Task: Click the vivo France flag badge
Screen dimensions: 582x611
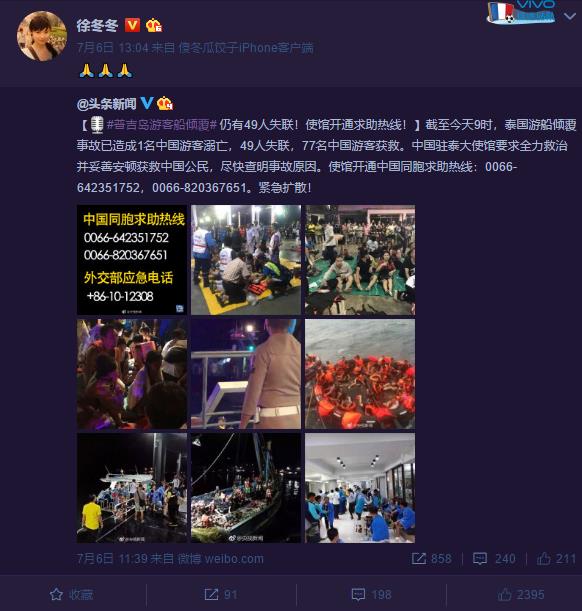Action: [521, 12]
